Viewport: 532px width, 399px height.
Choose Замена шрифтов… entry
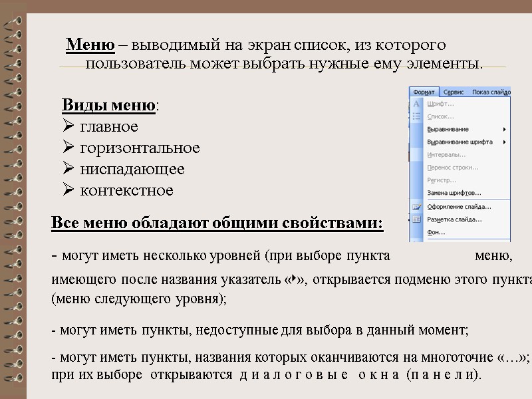(x=454, y=193)
